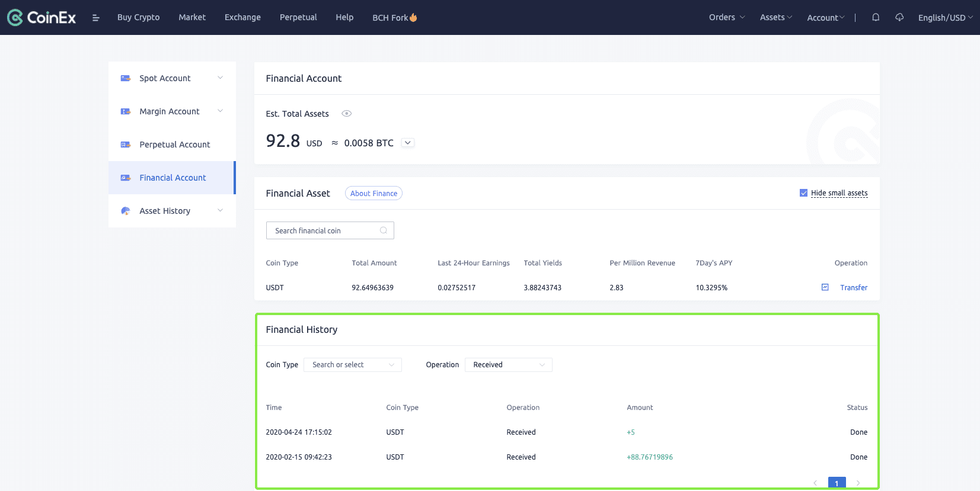980x491 pixels.
Task: Open the Operation Received dropdown
Action: (509, 365)
